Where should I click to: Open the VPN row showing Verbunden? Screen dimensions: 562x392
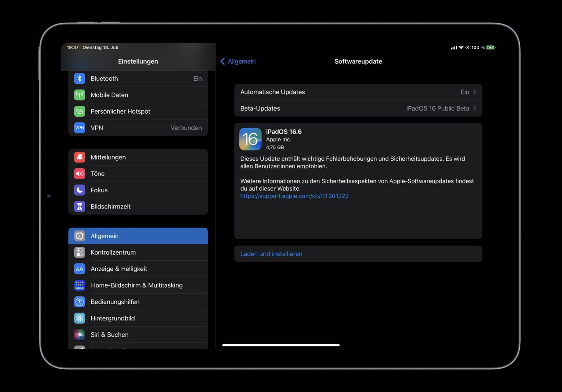[138, 128]
